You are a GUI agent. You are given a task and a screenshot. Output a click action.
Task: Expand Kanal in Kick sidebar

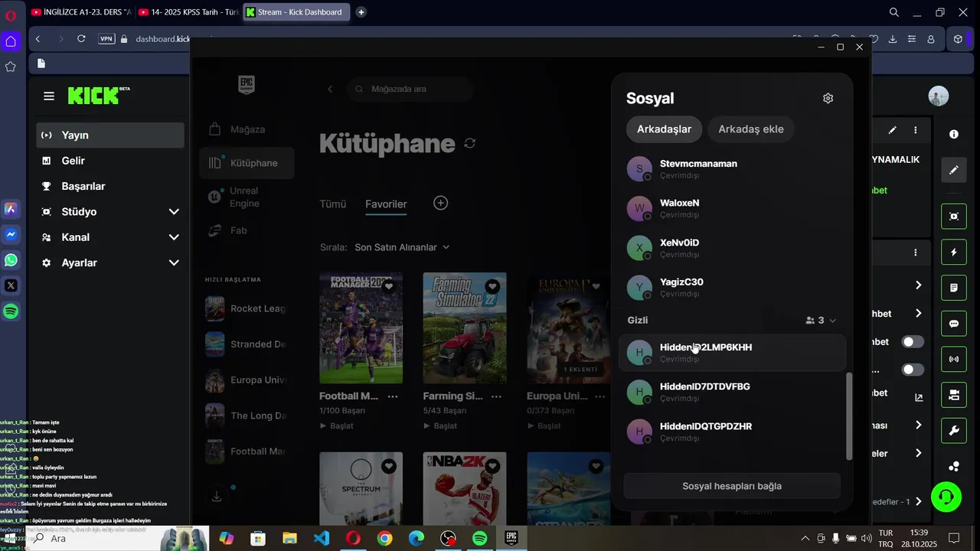tap(110, 237)
